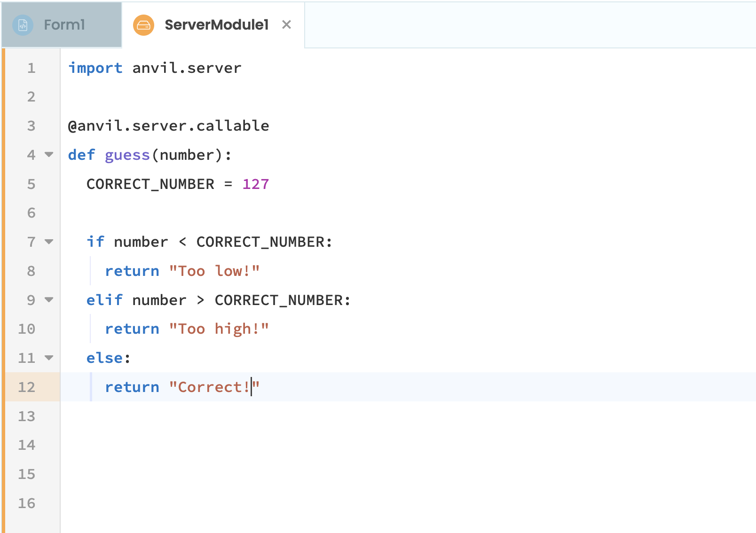This screenshot has height=533, width=756.
Task: Place cursor on the number 127
Action: pyautogui.click(x=255, y=184)
